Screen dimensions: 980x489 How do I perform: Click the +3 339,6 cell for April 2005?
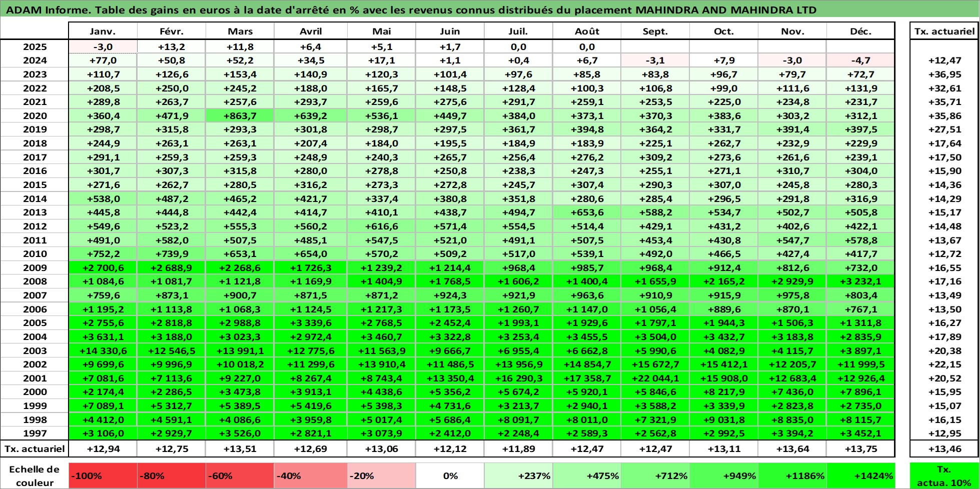tap(311, 323)
